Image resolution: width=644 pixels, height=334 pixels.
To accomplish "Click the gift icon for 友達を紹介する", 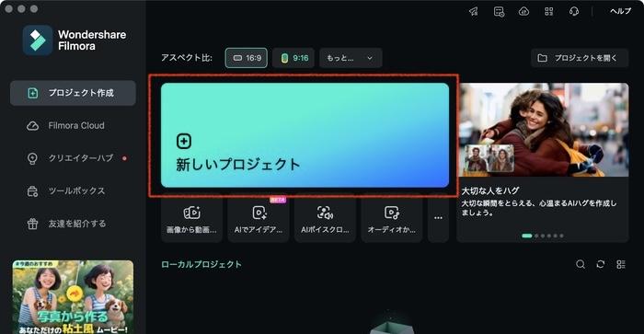I will (x=32, y=224).
